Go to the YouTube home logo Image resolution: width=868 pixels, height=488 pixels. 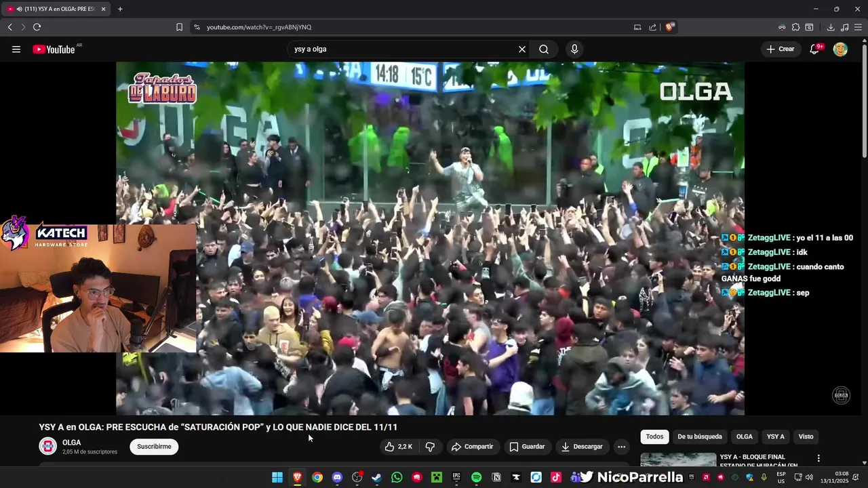click(54, 49)
